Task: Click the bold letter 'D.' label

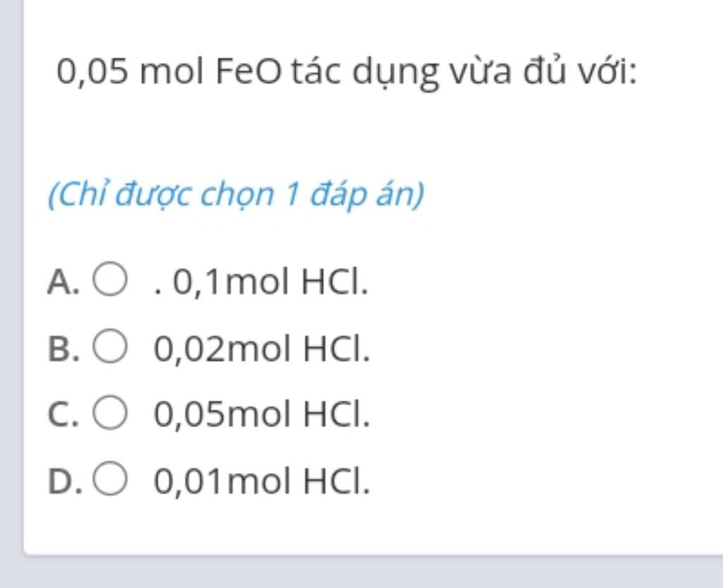Action: [x=65, y=481]
